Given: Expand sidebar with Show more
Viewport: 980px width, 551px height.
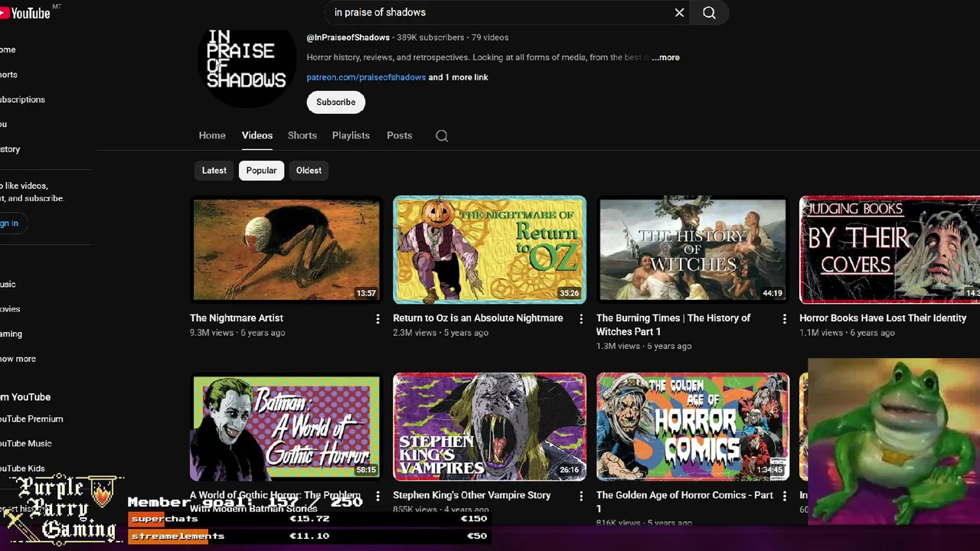Looking at the screenshot, I should coord(18,358).
